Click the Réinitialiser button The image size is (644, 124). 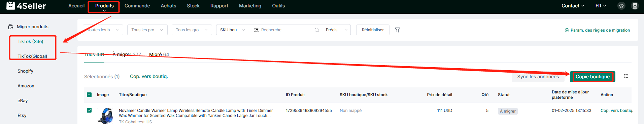[373, 30]
